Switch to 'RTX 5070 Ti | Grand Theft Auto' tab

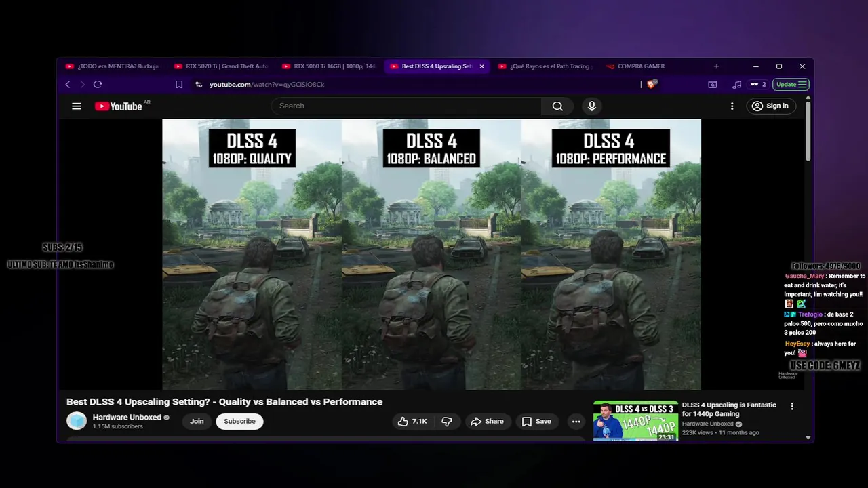(220, 66)
